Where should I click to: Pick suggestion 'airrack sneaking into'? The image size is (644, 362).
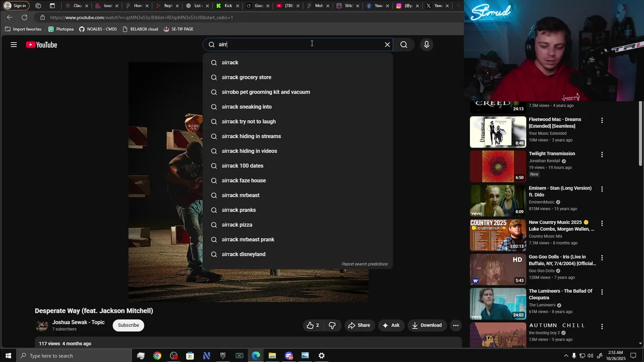point(298,107)
